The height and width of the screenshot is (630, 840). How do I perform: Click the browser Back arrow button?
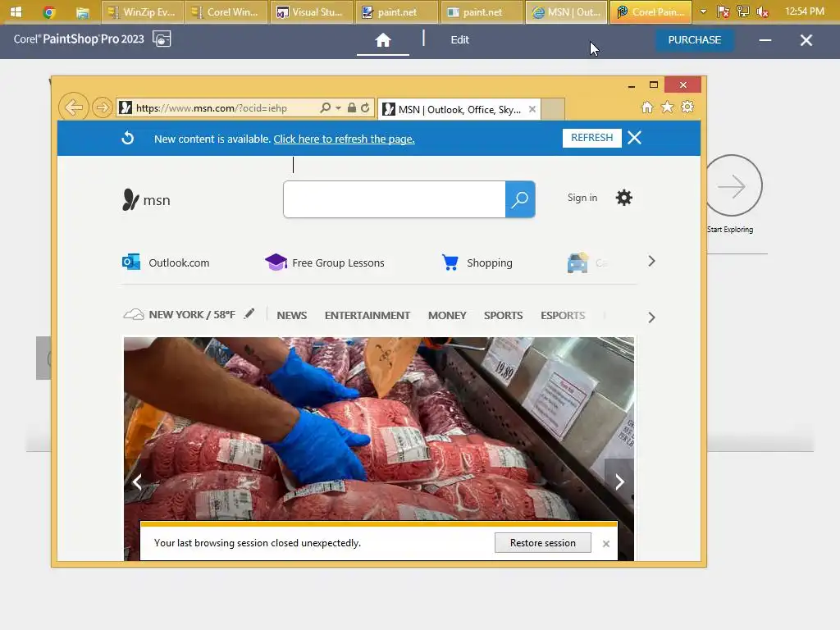click(x=73, y=107)
